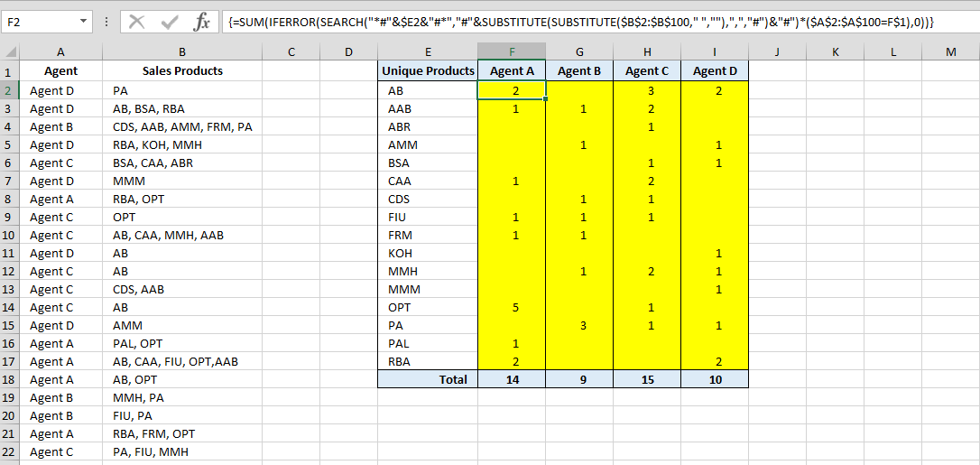980x465 pixels.
Task: Select the 'Agent D' column heading cell
Action: tap(715, 70)
